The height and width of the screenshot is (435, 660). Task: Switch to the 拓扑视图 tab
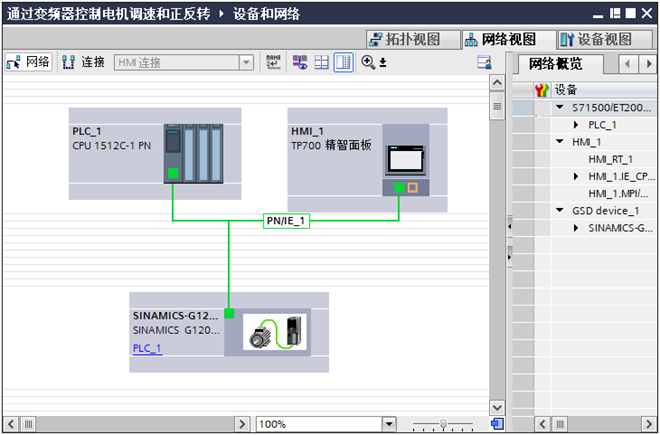(x=413, y=40)
